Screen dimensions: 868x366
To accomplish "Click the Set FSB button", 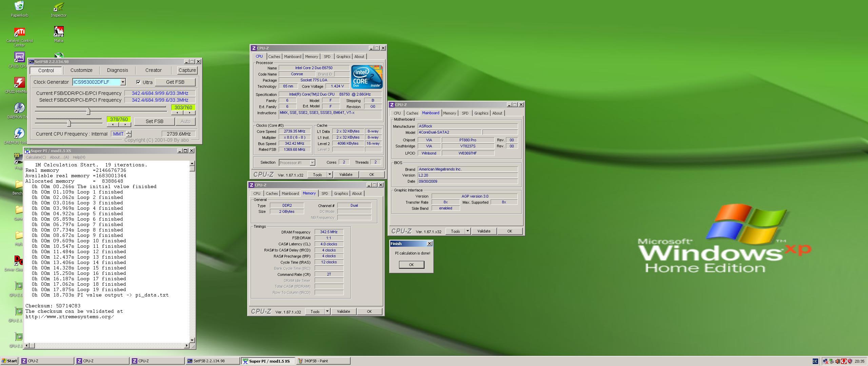I will 154,121.
